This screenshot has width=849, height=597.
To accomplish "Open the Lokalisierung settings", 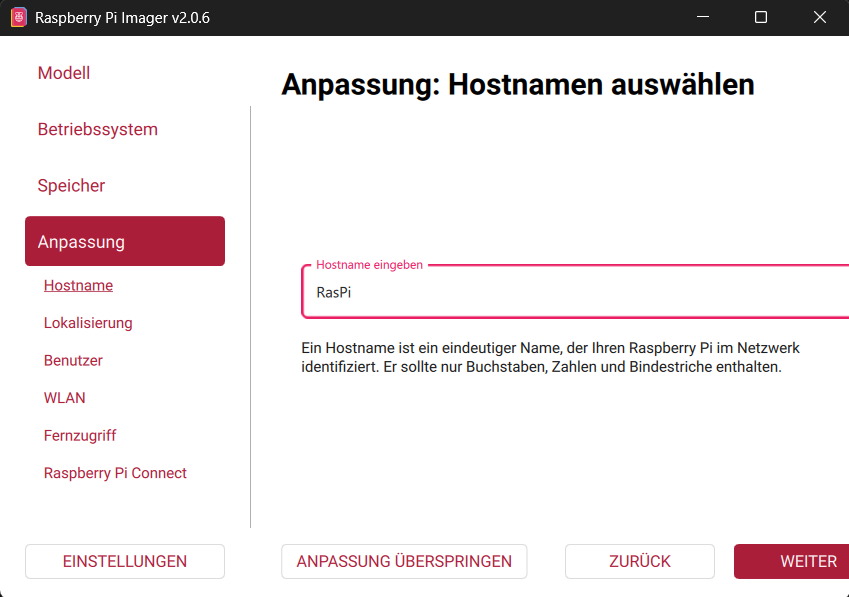I will (x=88, y=322).
